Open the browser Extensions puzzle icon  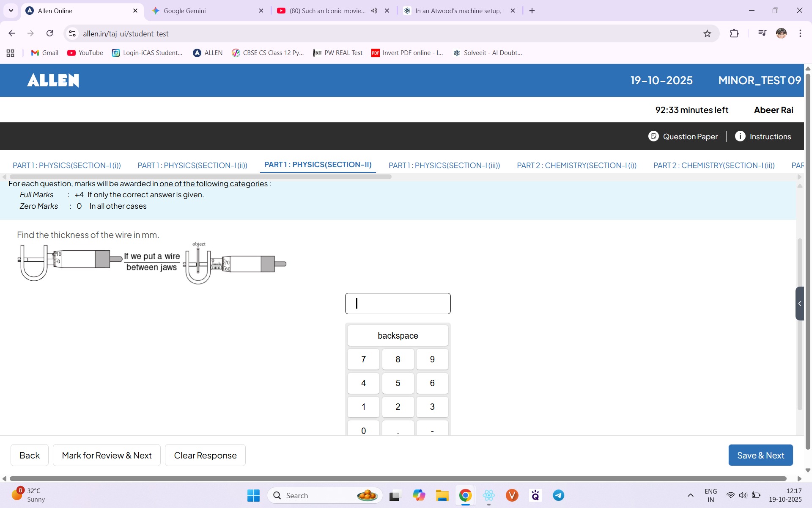[734, 33]
